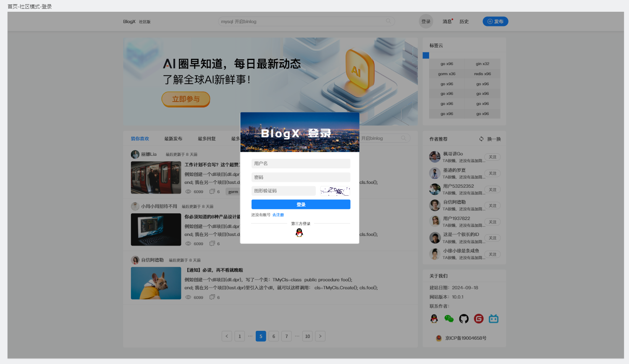Viewport: 629px width, 364px height.
Task: Follow the 去注册 register link
Action: tap(278, 215)
